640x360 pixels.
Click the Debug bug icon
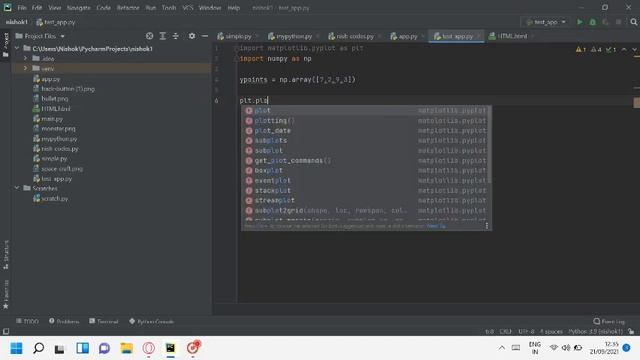point(592,22)
